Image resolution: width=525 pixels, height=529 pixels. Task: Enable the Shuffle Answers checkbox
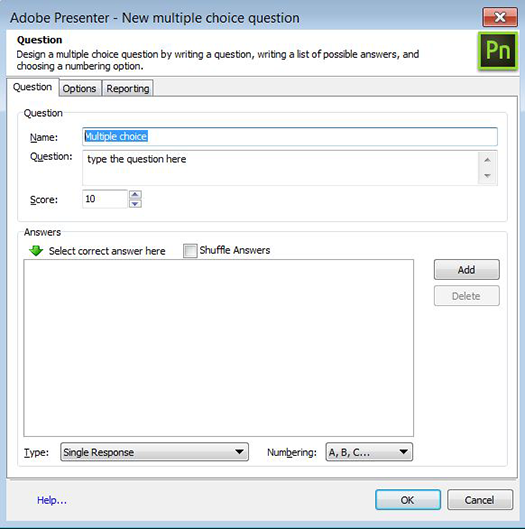[190, 251]
